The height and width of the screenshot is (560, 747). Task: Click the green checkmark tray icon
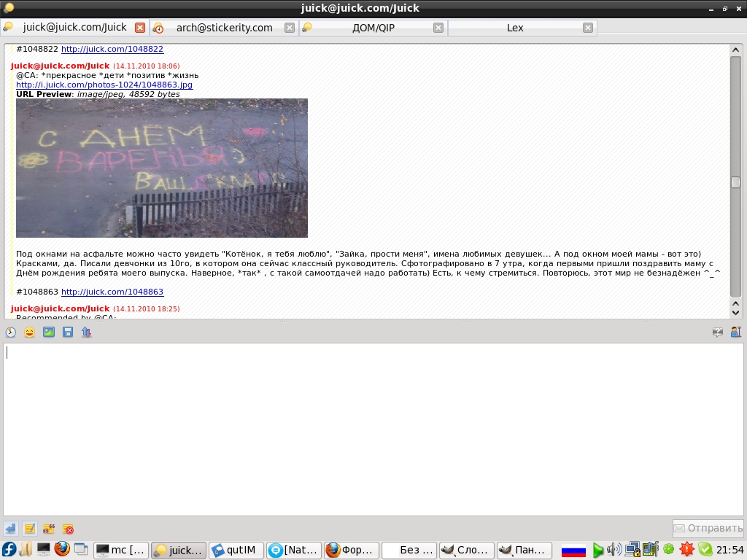705,550
